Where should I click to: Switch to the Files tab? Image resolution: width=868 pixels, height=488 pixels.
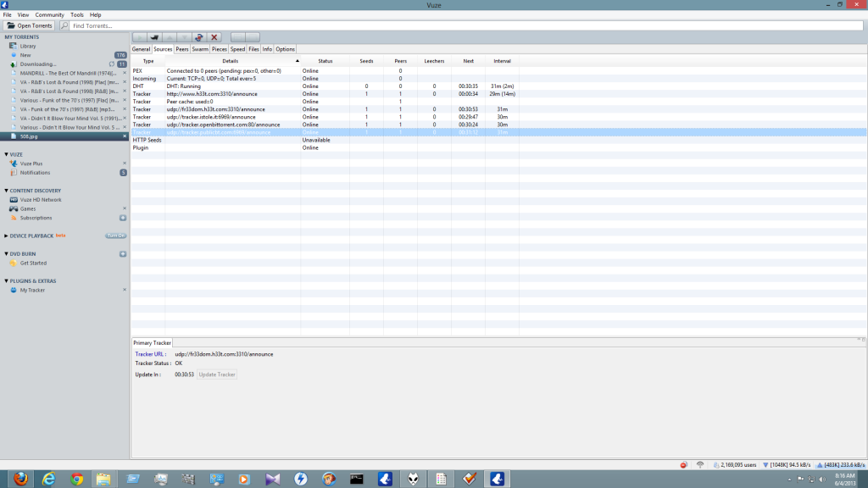click(x=253, y=49)
